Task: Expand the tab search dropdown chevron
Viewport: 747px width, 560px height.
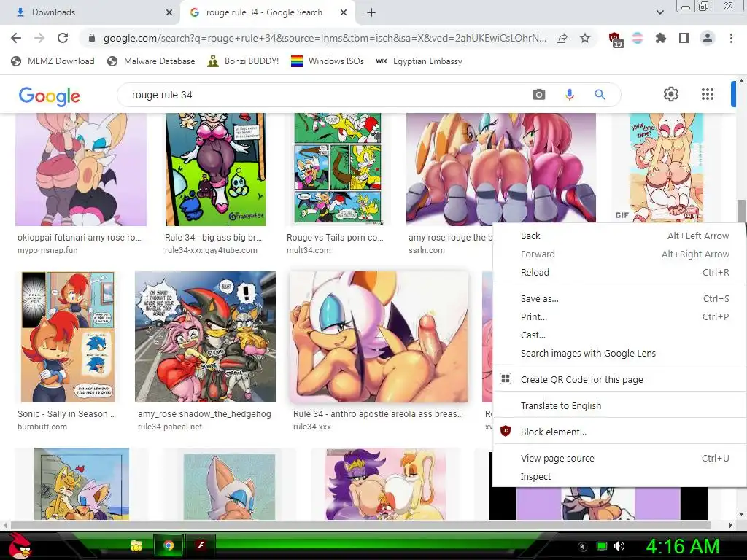Action: click(x=659, y=12)
